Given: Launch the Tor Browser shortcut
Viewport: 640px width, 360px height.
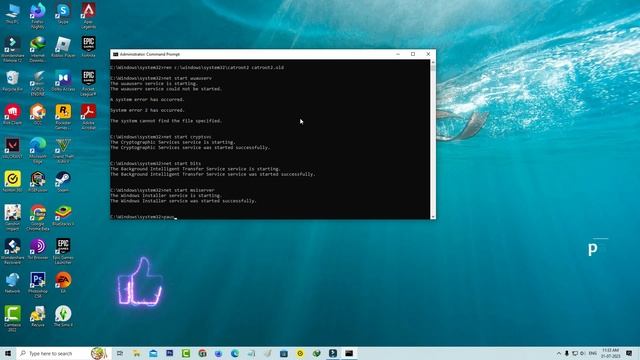Looking at the screenshot, I should click(x=38, y=249).
